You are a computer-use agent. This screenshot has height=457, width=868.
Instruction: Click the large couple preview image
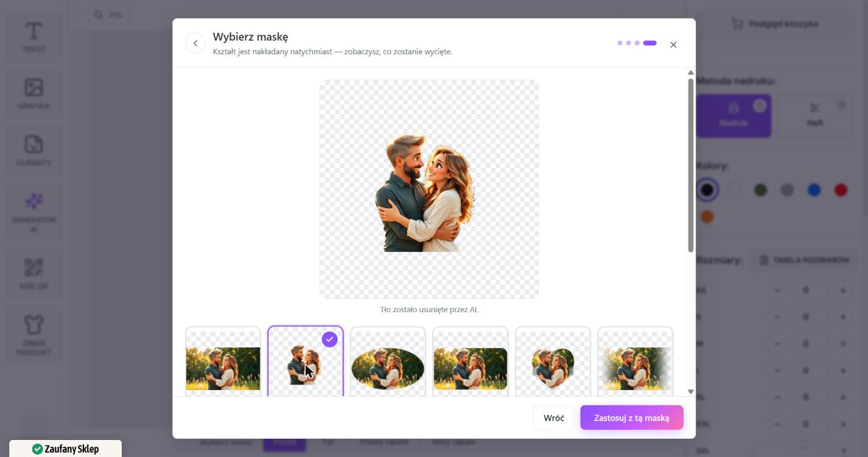[429, 189]
